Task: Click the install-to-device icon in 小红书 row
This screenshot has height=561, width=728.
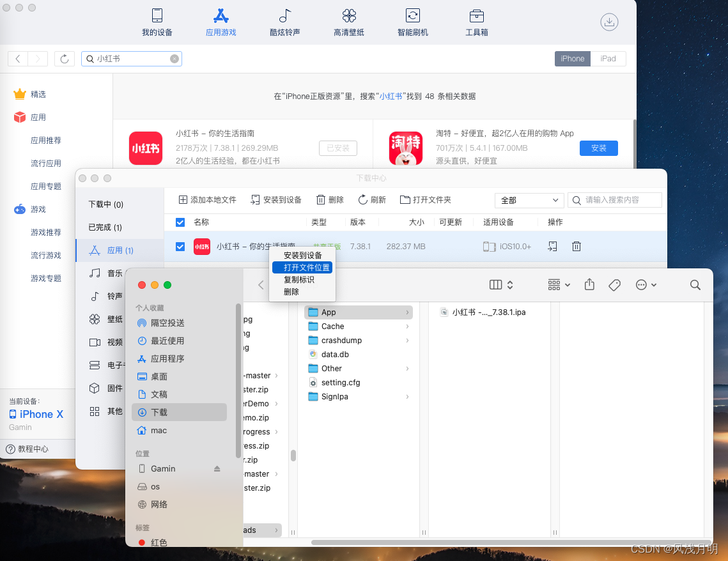Action: (552, 247)
